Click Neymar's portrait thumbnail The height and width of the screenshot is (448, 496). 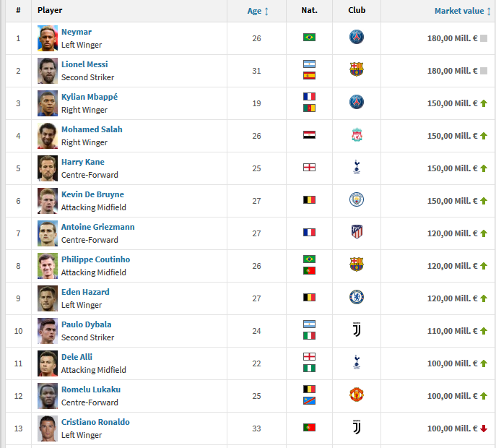pyautogui.click(x=48, y=38)
